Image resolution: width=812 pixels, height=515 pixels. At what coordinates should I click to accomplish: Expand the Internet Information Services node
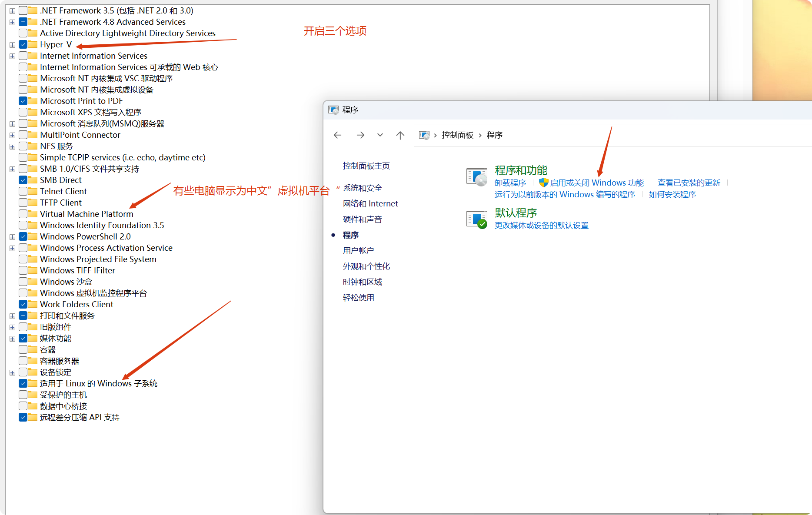point(12,56)
